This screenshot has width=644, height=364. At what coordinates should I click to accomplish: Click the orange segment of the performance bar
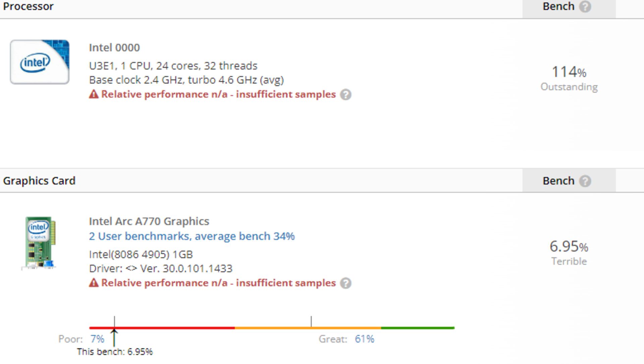(308, 328)
